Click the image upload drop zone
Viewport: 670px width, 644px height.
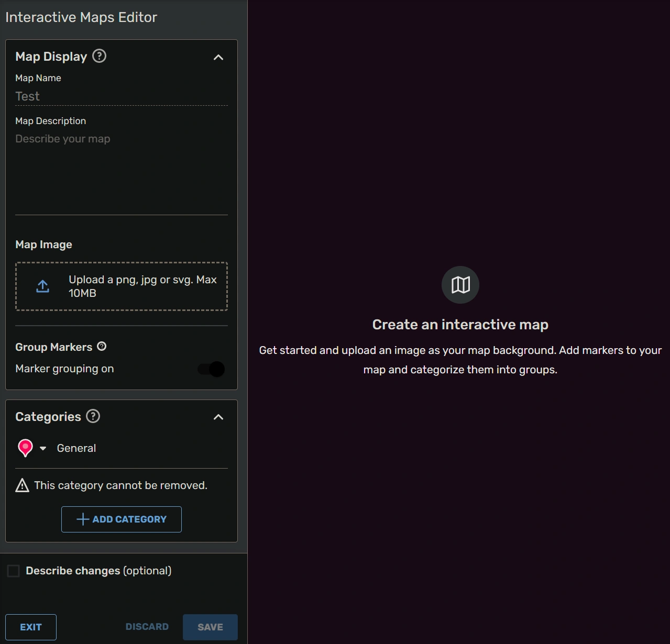click(122, 286)
